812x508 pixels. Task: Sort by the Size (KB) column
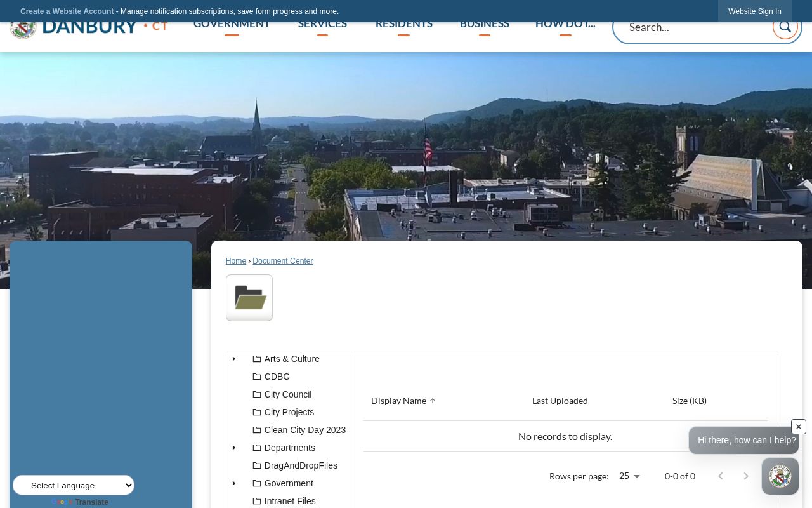[690, 401]
